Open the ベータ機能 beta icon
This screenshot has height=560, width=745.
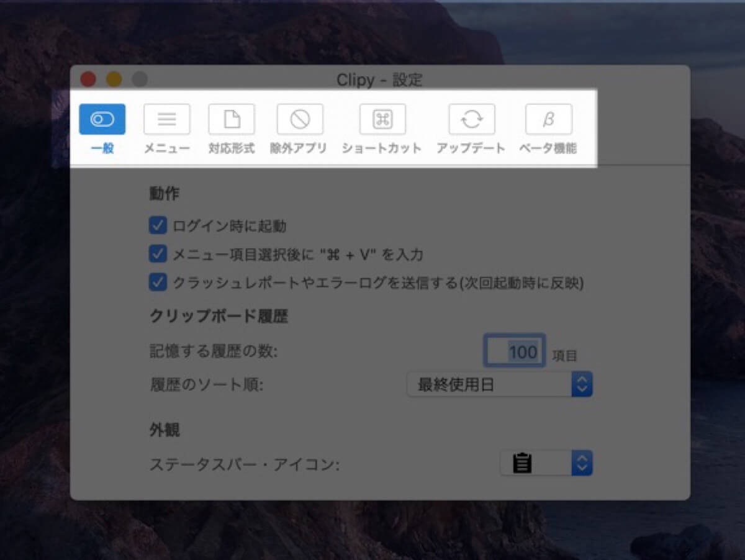click(549, 119)
